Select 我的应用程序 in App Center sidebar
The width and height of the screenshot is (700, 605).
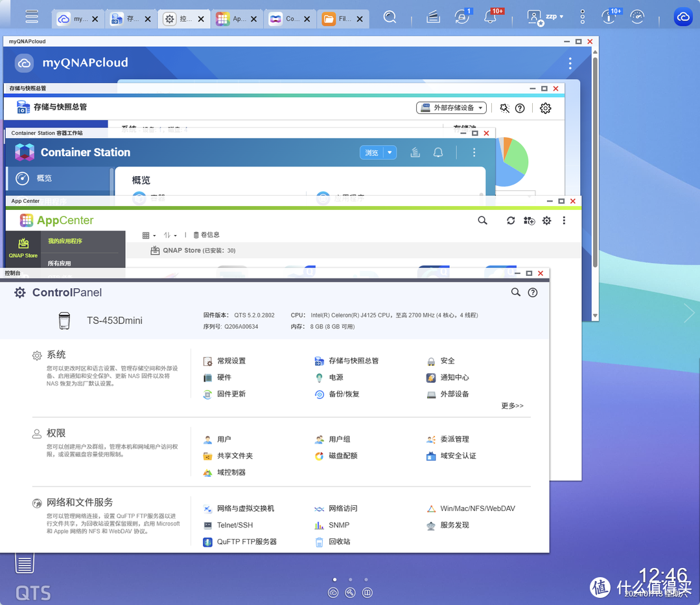[x=65, y=241]
